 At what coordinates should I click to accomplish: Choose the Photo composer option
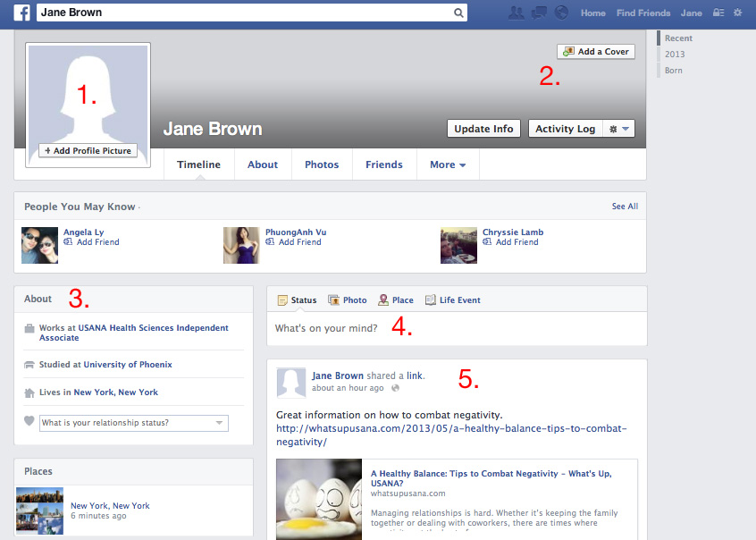coord(347,300)
